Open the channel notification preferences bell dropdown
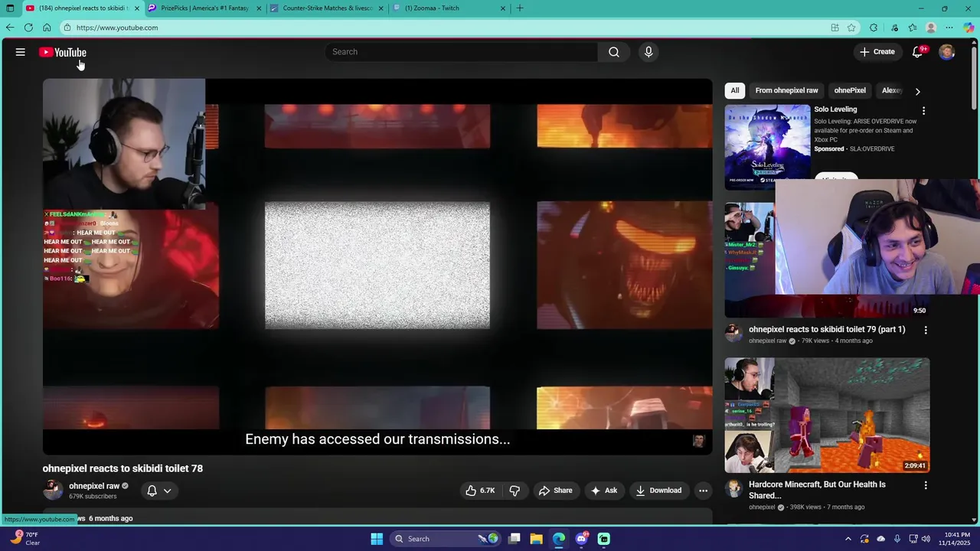980x551 pixels. (x=159, y=491)
